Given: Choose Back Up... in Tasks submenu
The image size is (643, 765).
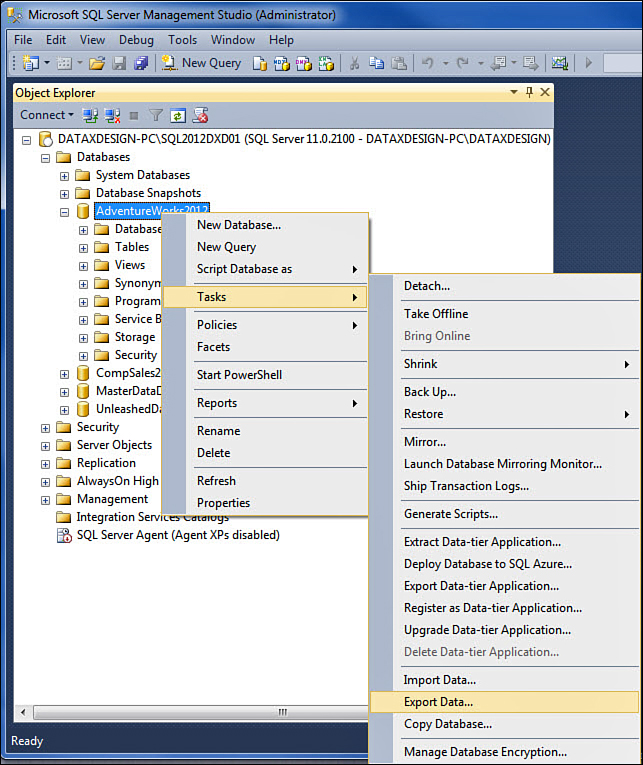Looking at the screenshot, I should click(x=430, y=392).
